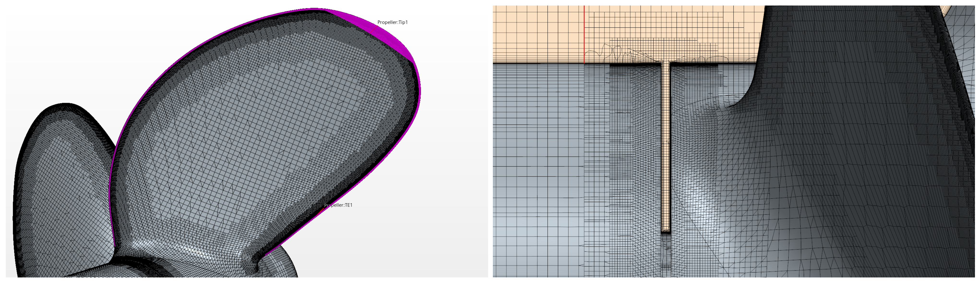Click the Propeller:Tip1 annotation label
Screen dimensions: 980x282
pos(392,22)
